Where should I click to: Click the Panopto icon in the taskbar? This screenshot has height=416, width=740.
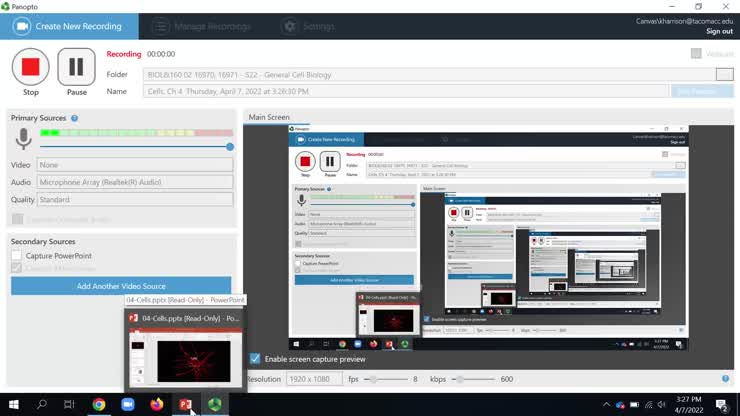pos(214,404)
